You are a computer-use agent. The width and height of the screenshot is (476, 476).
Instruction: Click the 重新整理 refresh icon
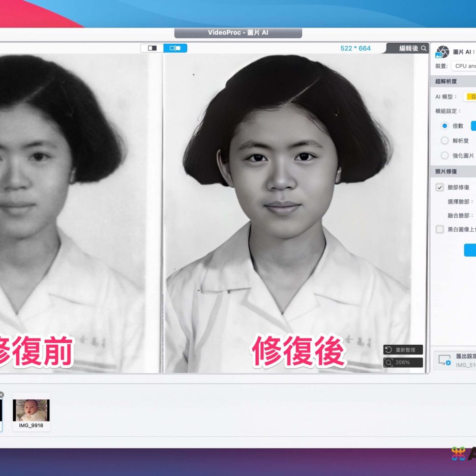[x=389, y=350]
